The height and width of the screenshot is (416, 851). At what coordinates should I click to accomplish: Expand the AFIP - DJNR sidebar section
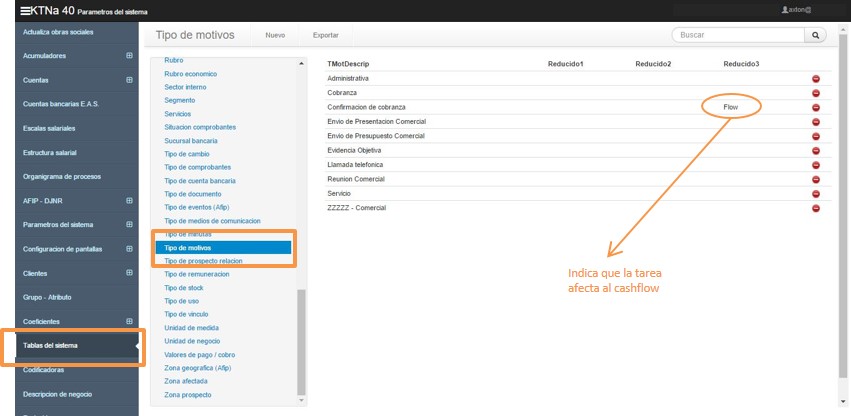pos(129,201)
